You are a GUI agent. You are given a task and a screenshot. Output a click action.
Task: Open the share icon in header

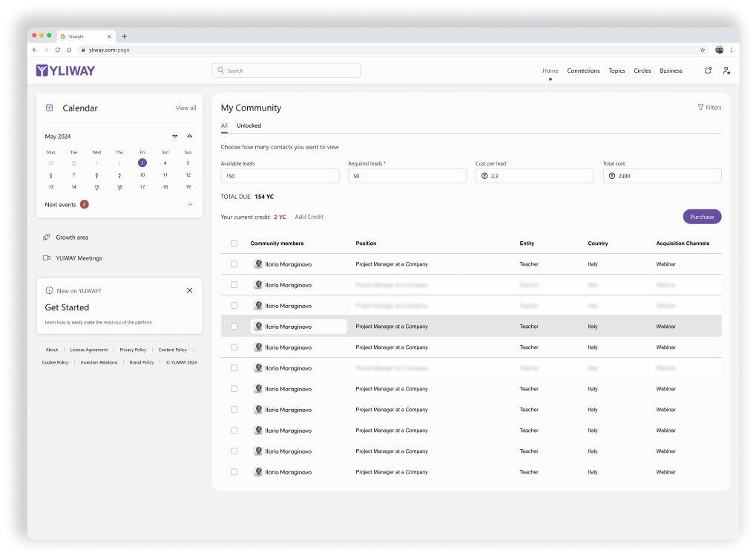click(x=709, y=71)
